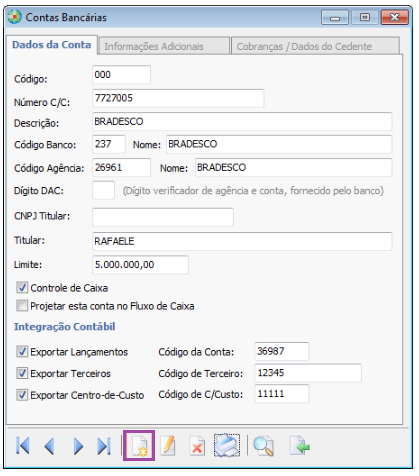
Task: Create a new bank account record
Action: (x=139, y=446)
